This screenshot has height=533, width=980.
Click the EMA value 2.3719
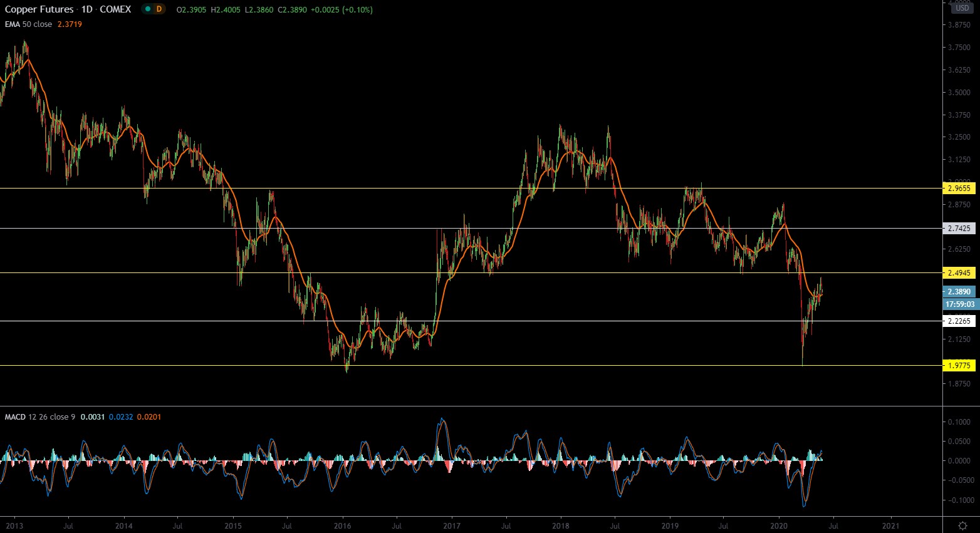click(69, 24)
